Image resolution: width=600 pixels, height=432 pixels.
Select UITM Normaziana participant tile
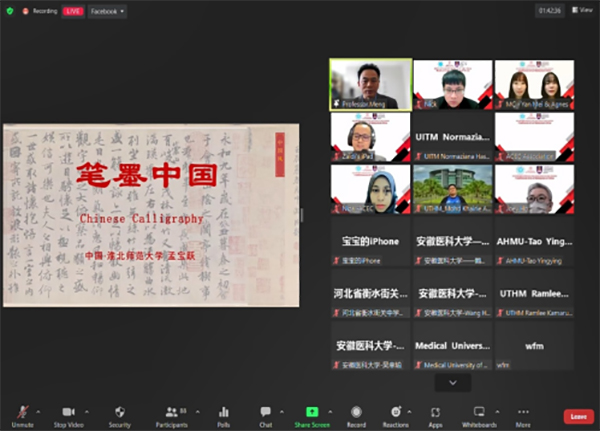pos(453,137)
